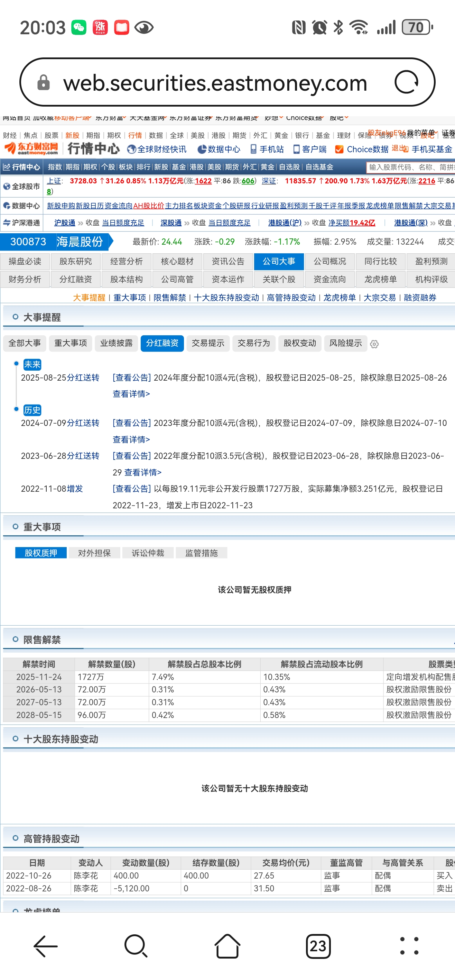
Task: Select the 交易行为 filter
Action: click(254, 343)
